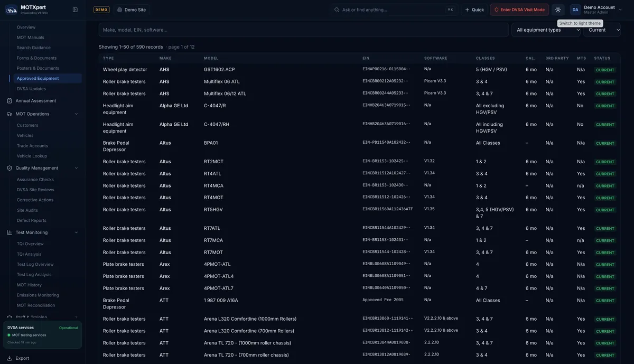Open the All equipment types dropdown
The height and width of the screenshot is (364, 634).
546,30
